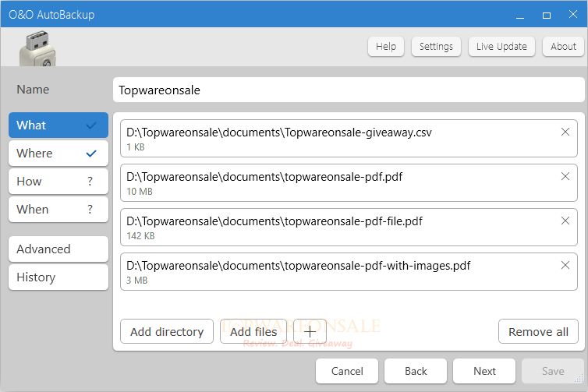Click Add files
Image resolution: width=588 pixels, height=392 pixels.
tap(253, 331)
